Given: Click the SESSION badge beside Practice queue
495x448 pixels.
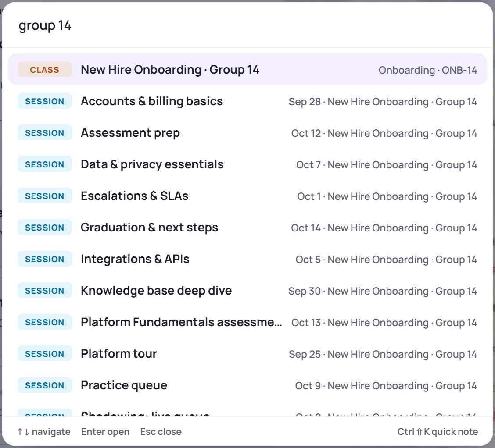Looking at the screenshot, I should pos(44,385).
